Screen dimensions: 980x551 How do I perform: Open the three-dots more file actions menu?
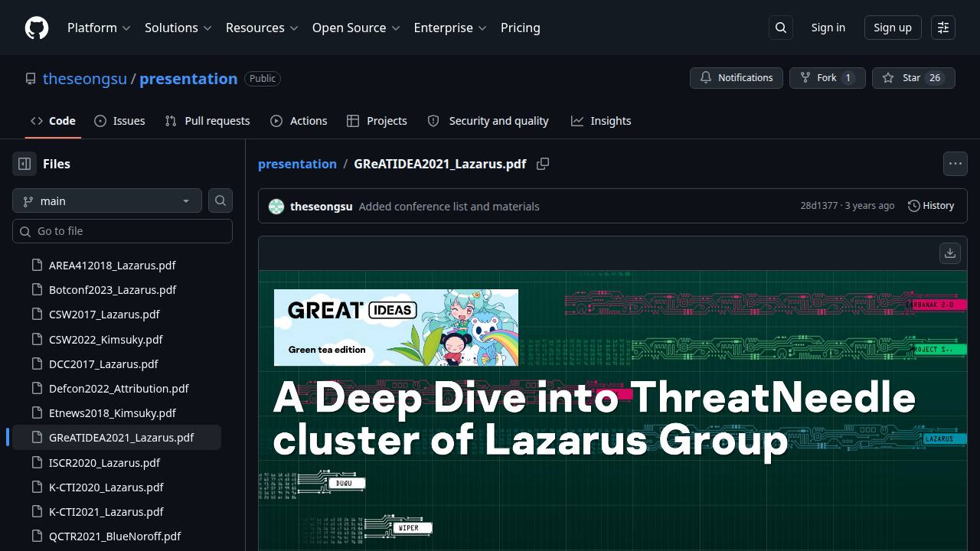click(955, 164)
